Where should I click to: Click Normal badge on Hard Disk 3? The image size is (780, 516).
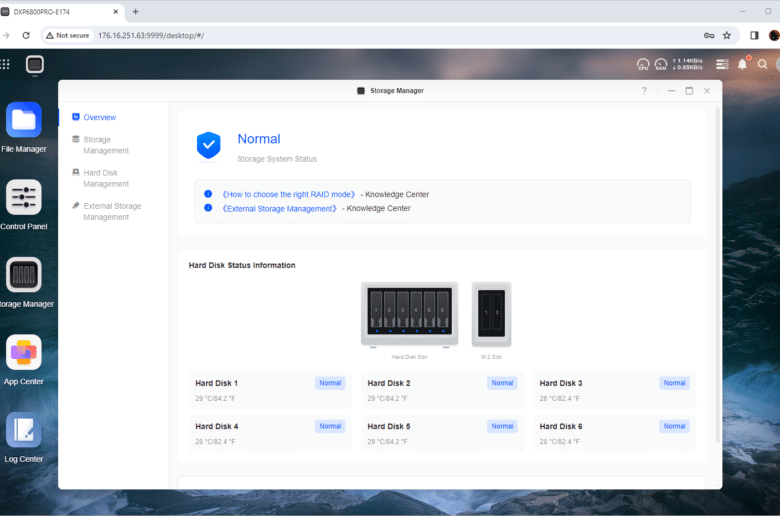(675, 383)
